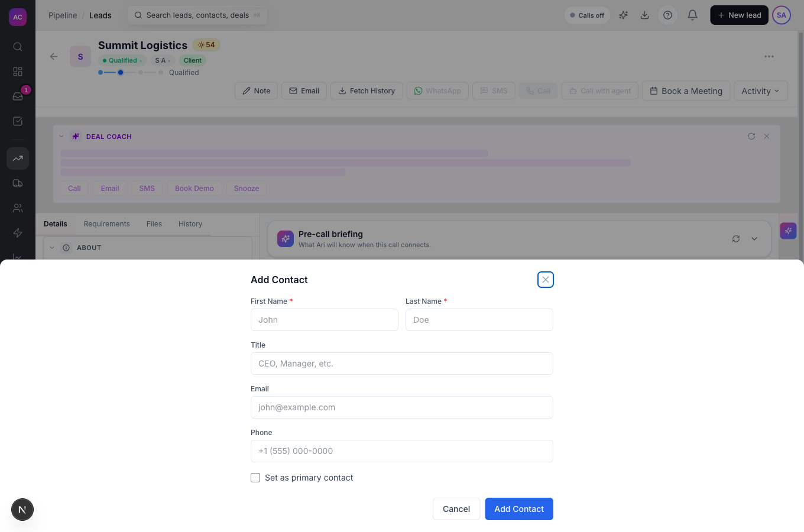This screenshot has width=804, height=532.
Task: Click the New lead button
Action: [739, 15]
